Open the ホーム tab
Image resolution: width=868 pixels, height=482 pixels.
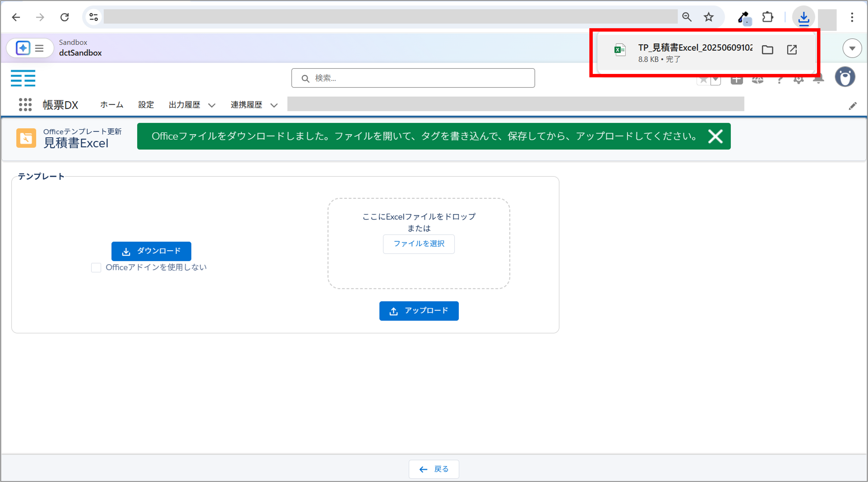click(x=112, y=105)
